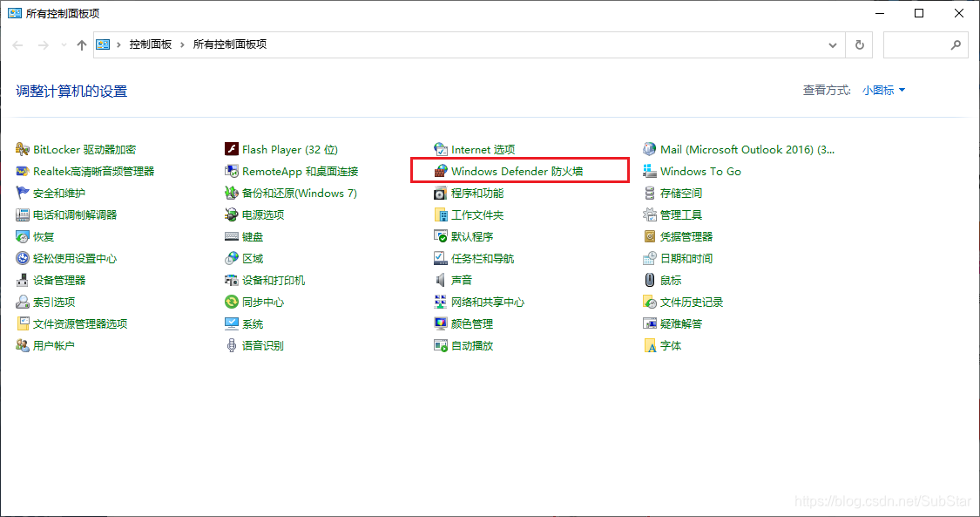The image size is (980, 517).
Task: Open the 任务栏和导航 icon
Action: coord(441,258)
